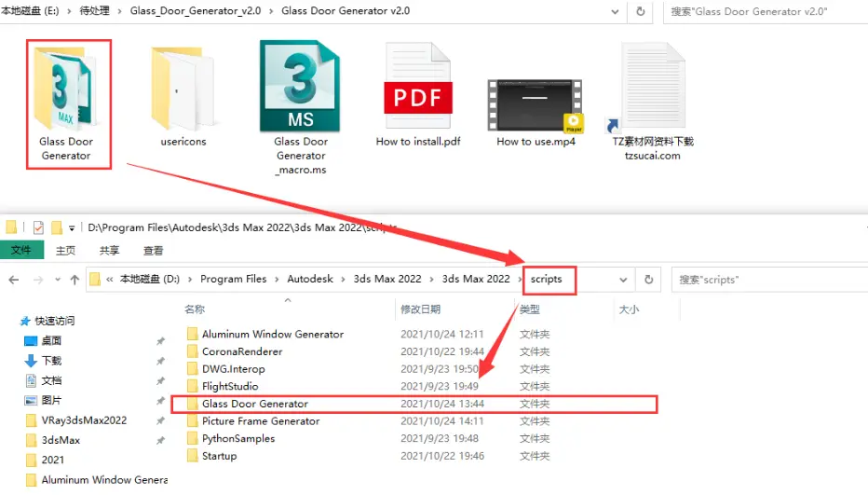Click the 本地磁盘 (E:) breadcrumb
The height and width of the screenshot is (495, 868).
coord(30,10)
